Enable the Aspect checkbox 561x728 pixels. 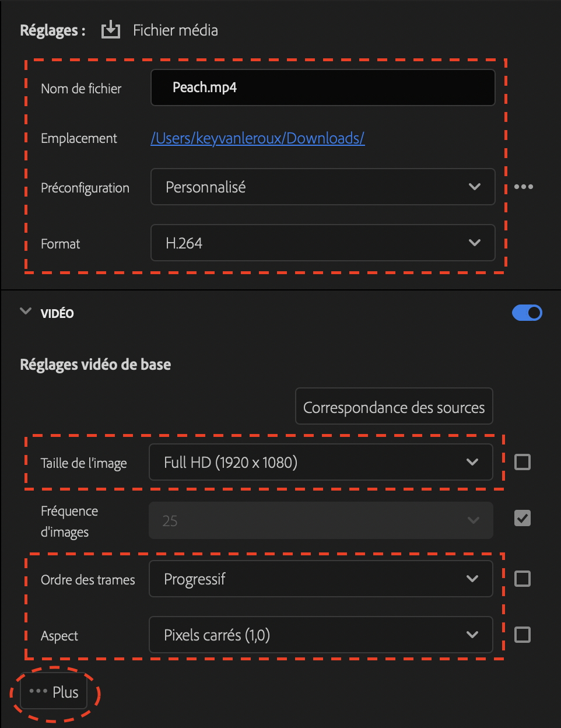(522, 635)
